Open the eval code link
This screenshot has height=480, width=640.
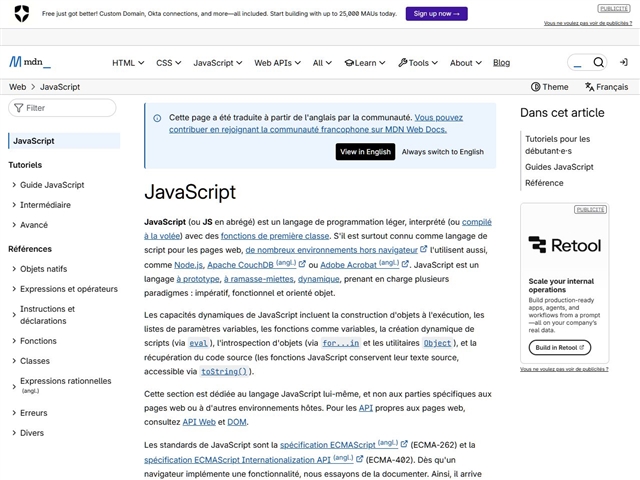198,343
